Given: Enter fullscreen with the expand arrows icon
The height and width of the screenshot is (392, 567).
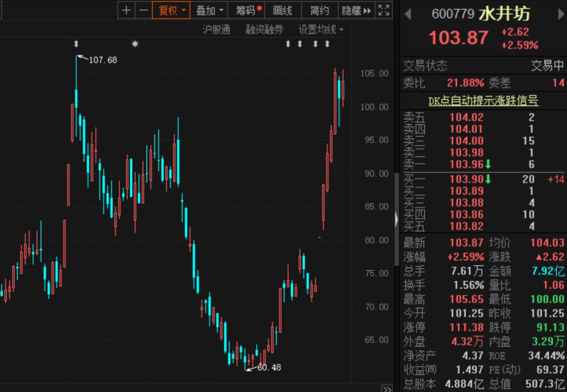Looking at the screenshot, I should tap(384, 10).
